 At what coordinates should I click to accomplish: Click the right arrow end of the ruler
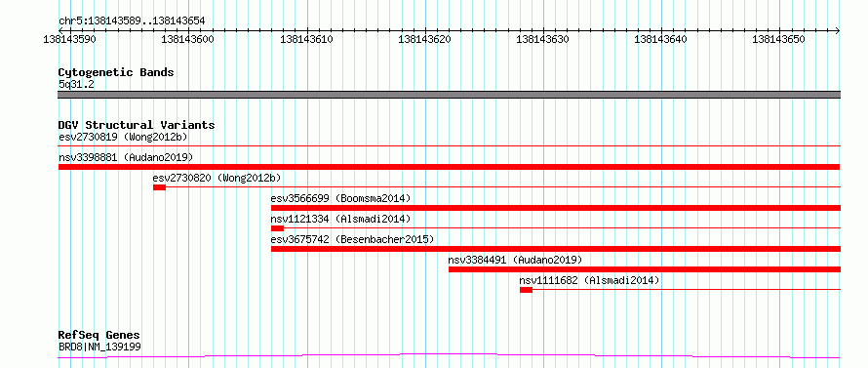(837, 30)
